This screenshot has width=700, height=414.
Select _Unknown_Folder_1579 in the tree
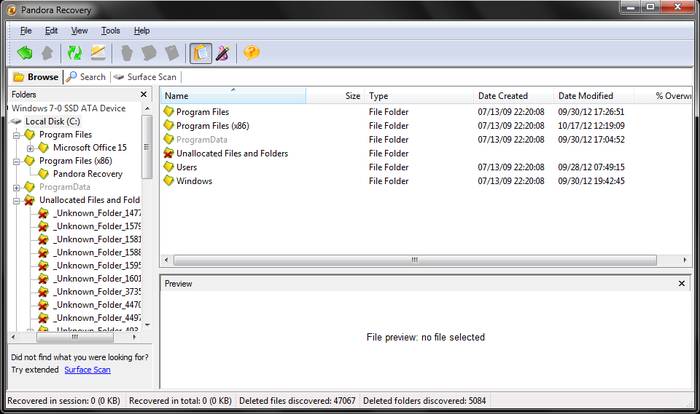click(x=97, y=226)
